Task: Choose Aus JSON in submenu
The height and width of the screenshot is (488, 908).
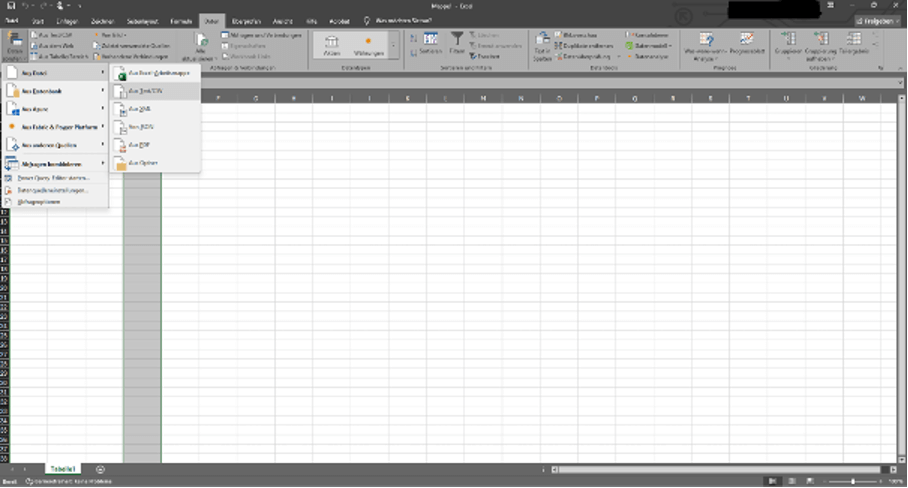Action: pos(155,127)
